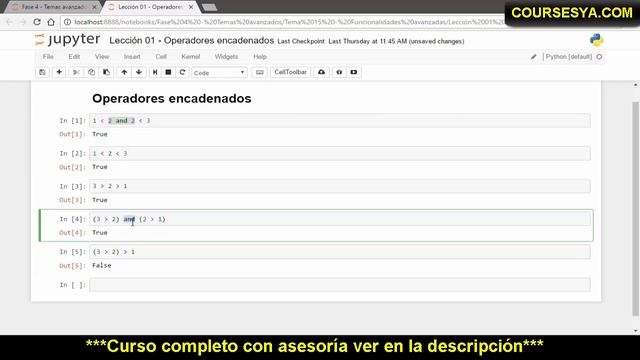Reload the browser page
This screenshot has width=640, height=360.
(x=37, y=22)
